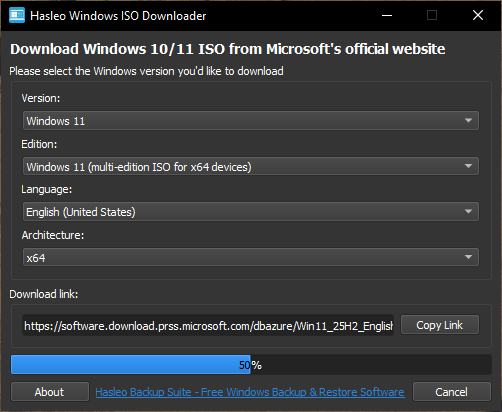Click the 'Download link:' label
The height and width of the screenshot is (412, 502).
pos(44,294)
